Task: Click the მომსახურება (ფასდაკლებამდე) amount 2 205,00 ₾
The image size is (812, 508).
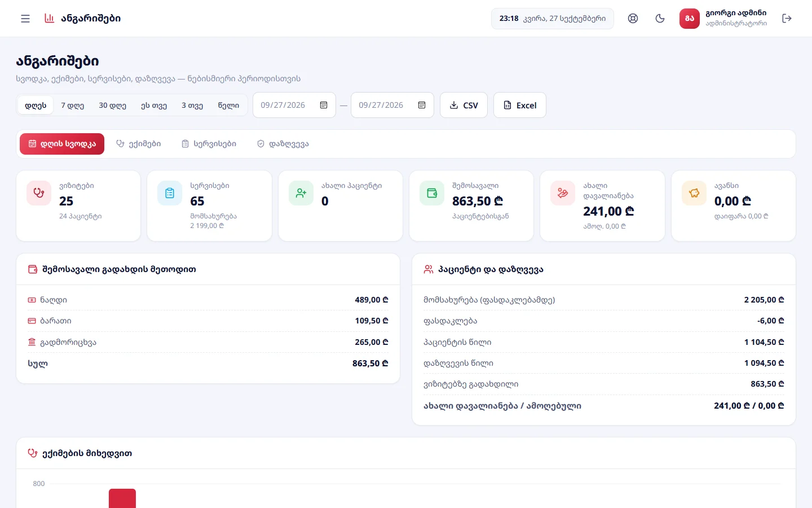Action: tap(764, 300)
